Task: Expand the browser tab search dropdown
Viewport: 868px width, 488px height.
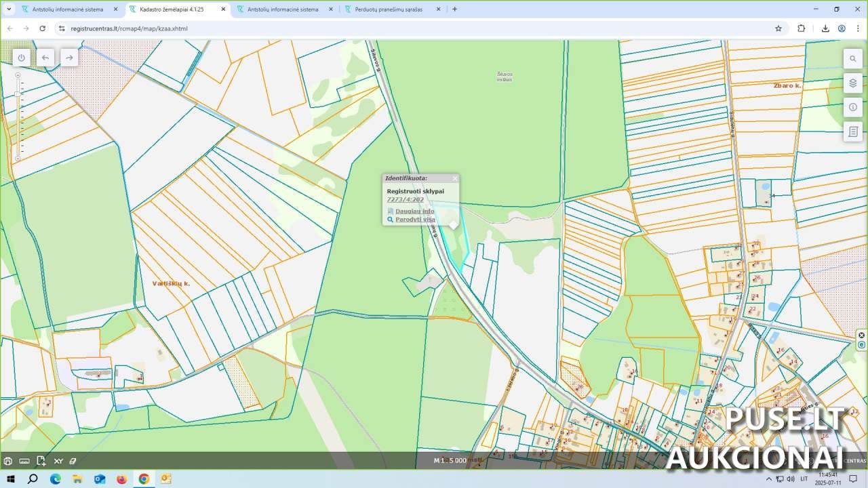Action: click(x=9, y=9)
